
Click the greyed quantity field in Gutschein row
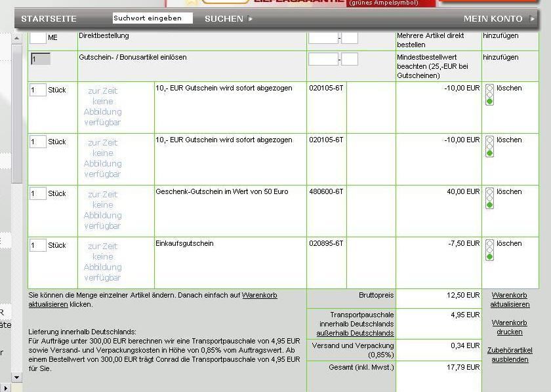(x=41, y=58)
